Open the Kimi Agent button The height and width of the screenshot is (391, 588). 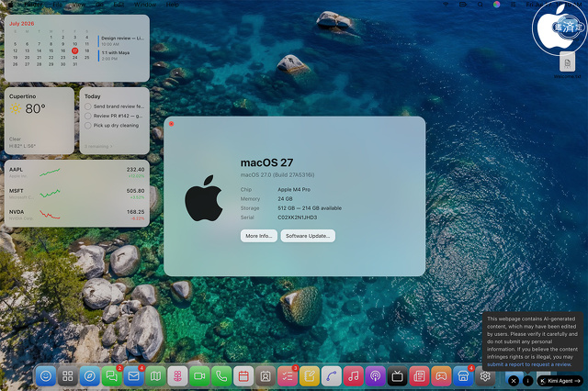click(x=560, y=381)
